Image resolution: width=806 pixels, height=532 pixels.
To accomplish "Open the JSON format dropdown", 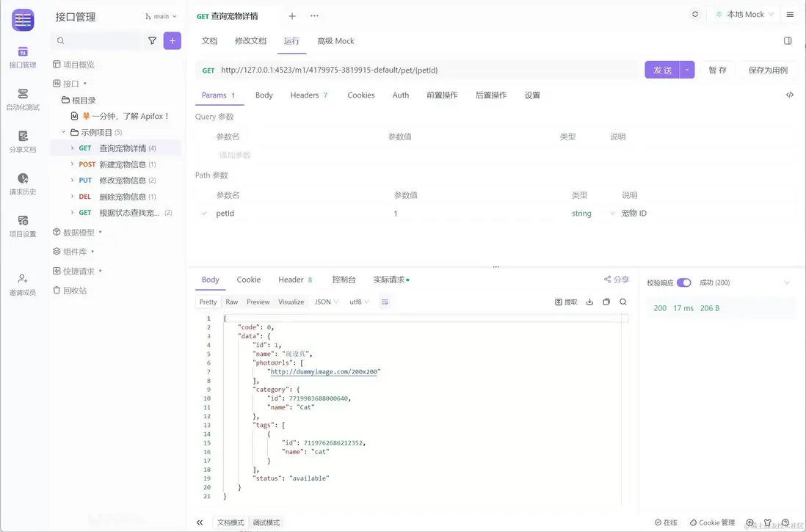I will [327, 302].
